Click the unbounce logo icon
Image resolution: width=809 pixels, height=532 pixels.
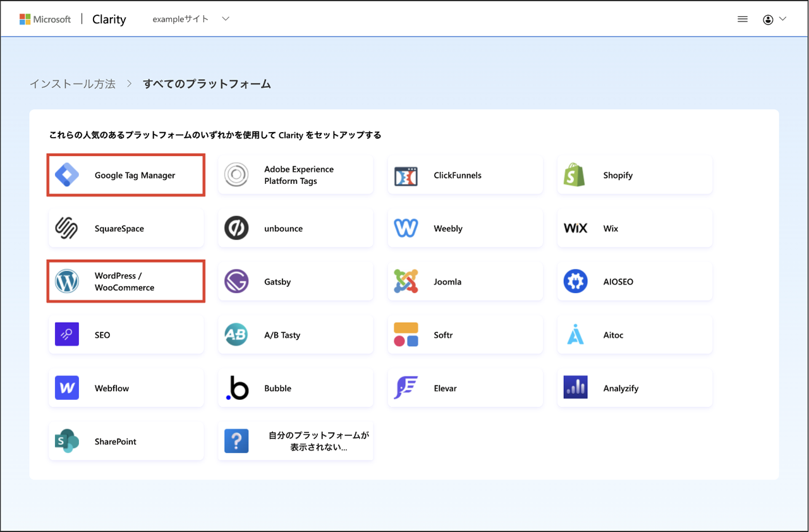click(x=236, y=228)
